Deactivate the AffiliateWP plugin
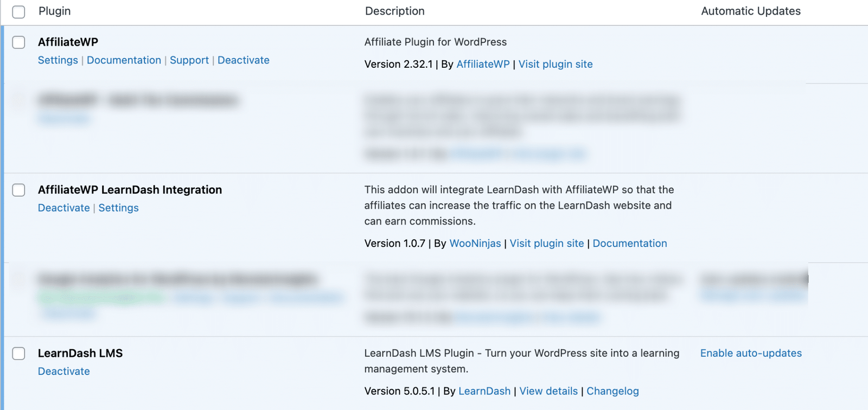 (x=244, y=60)
